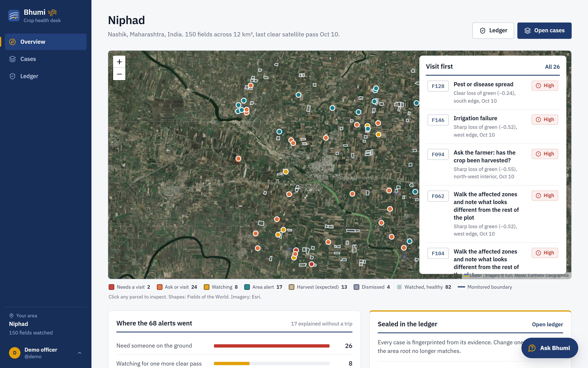Select field code F104

click(438, 253)
